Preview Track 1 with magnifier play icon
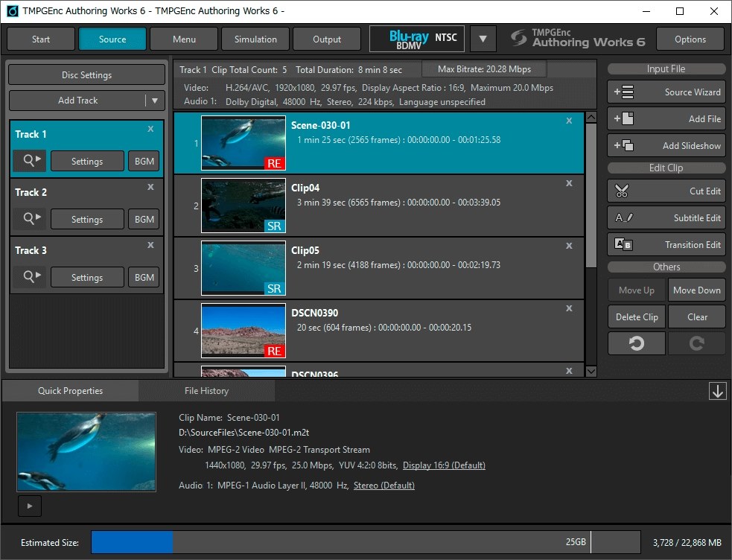 coord(30,161)
